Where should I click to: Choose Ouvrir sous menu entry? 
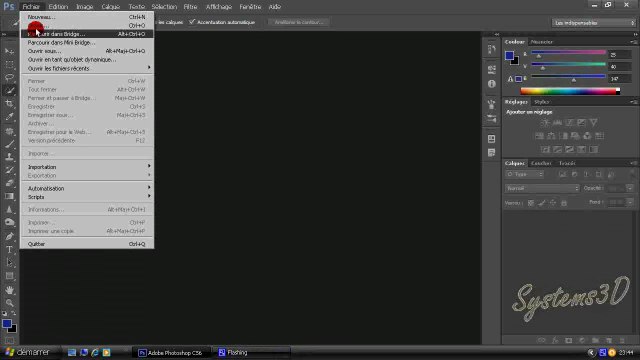[87, 51]
